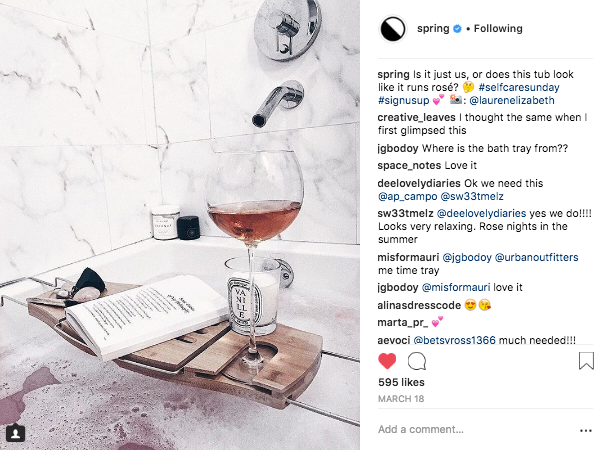View the 595 likes list
The image size is (611, 450).
click(x=401, y=382)
